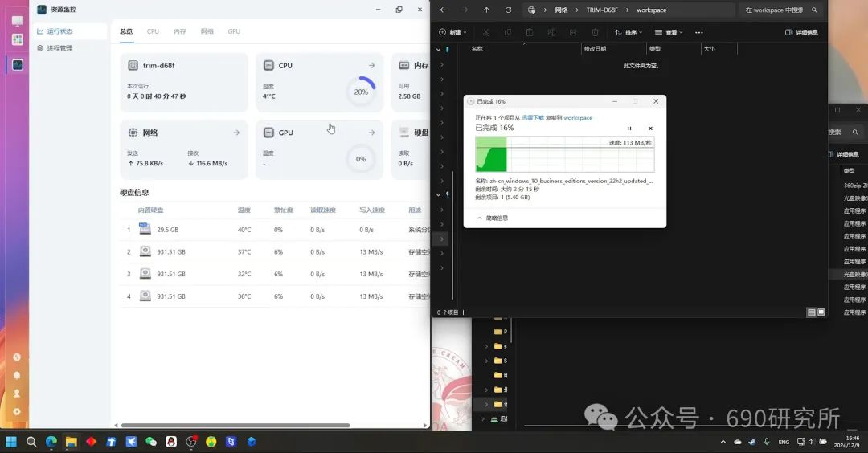Screen dimensions: 868x453
Task: Open 网络 card details arrow
Action: [236, 133]
